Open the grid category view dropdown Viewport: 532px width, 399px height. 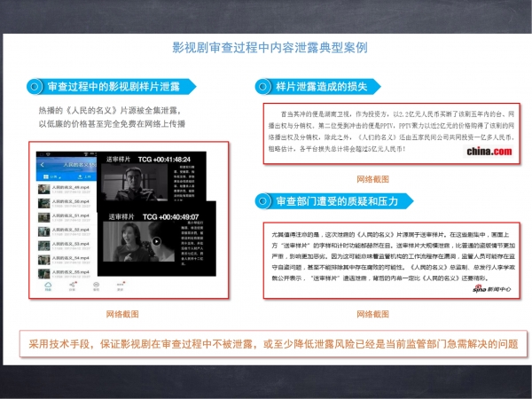52,176
